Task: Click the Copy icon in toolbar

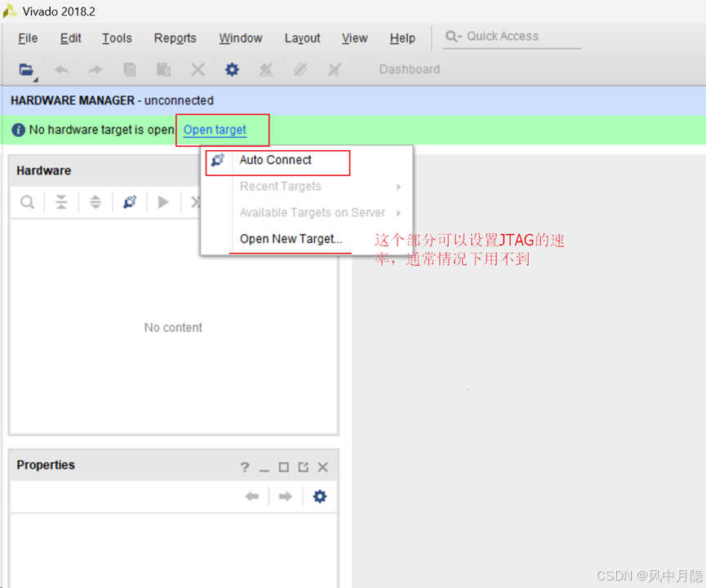Action: [130, 70]
